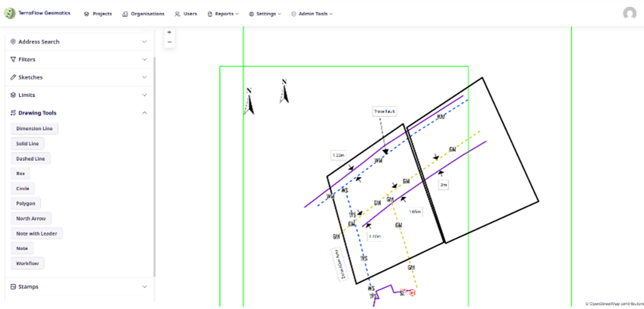Click the sidebar vertical scrollbar

pos(154,166)
